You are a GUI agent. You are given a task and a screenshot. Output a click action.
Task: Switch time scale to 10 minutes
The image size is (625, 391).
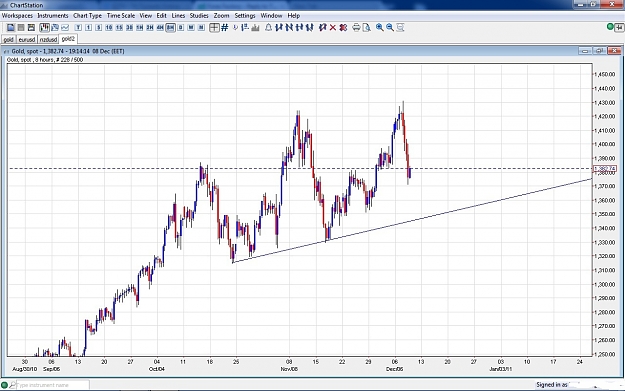[109, 28]
